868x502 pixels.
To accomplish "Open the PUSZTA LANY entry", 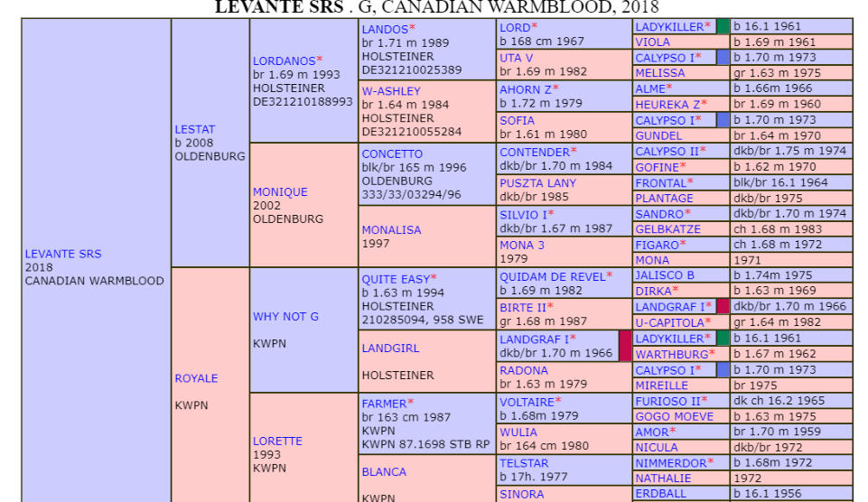I will coord(537,183).
